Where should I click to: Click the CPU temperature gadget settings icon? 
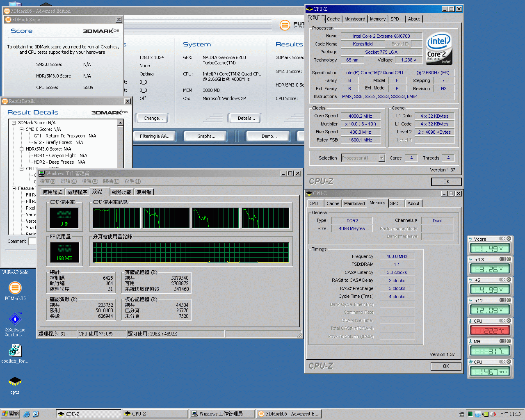(502, 321)
